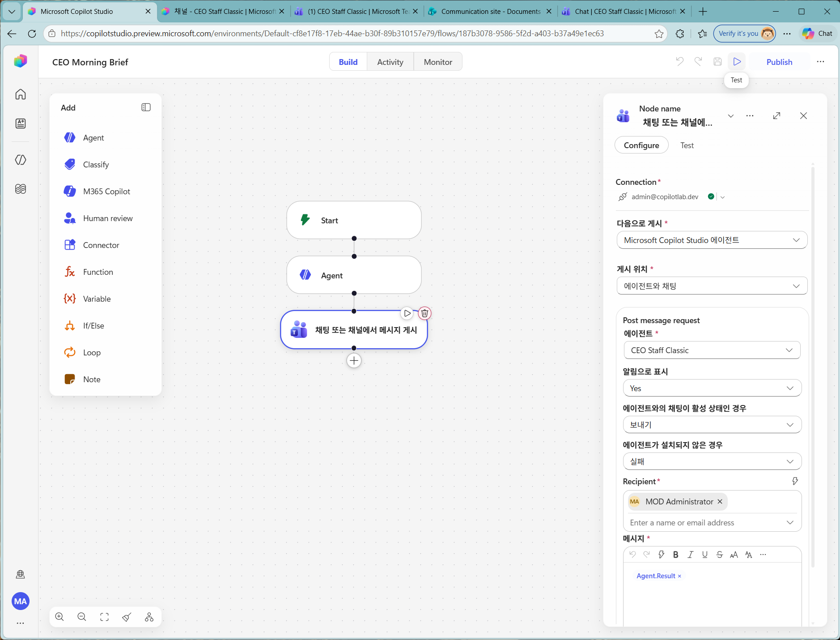Apply bold in message editor

[676, 555]
